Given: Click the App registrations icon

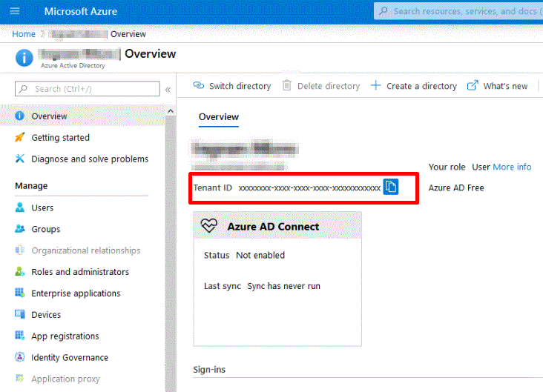Looking at the screenshot, I should [x=20, y=335].
